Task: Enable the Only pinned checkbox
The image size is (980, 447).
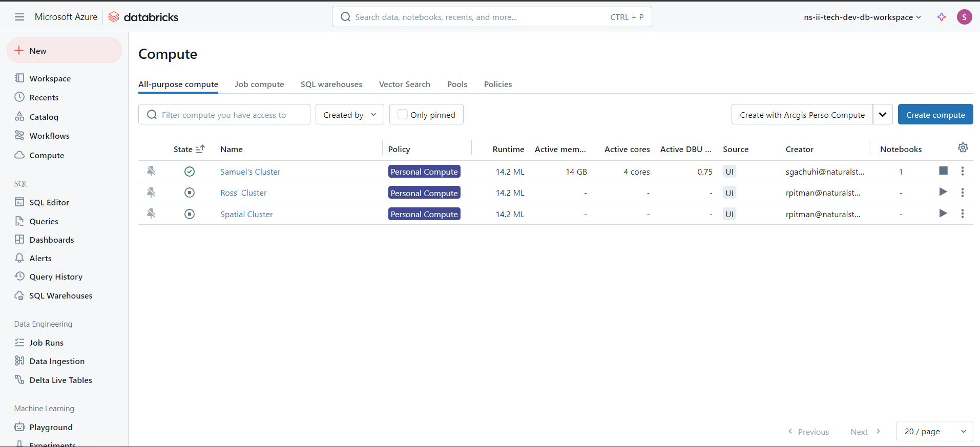Action: 403,115
